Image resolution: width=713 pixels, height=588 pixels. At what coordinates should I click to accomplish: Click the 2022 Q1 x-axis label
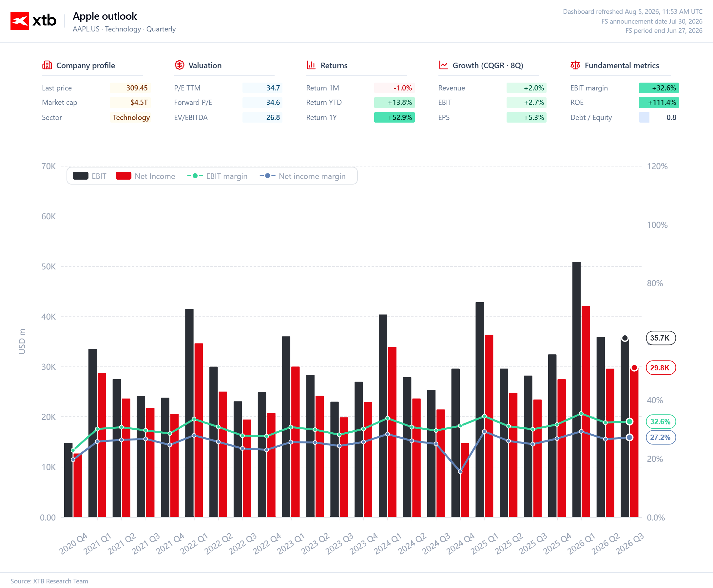[194, 544]
